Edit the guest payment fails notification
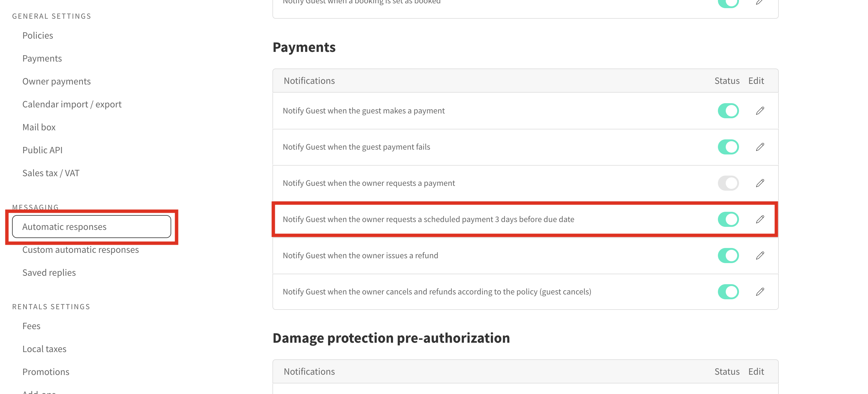868x394 pixels. coord(760,147)
